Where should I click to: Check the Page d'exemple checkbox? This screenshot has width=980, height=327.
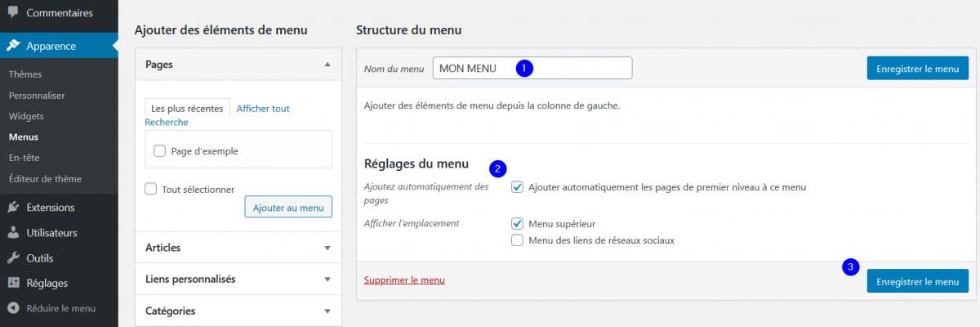coord(159,151)
